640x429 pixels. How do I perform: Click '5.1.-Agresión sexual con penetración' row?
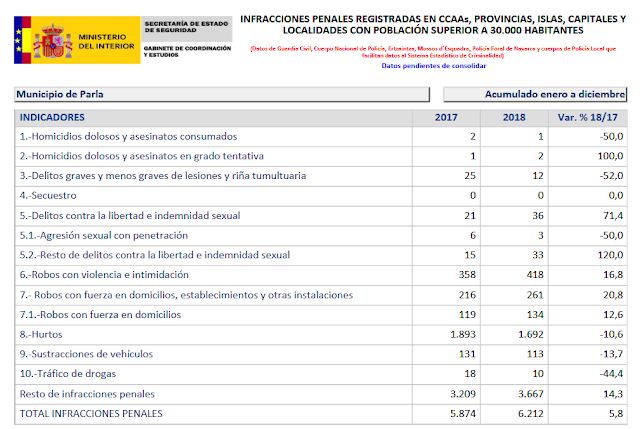click(320, 236)
